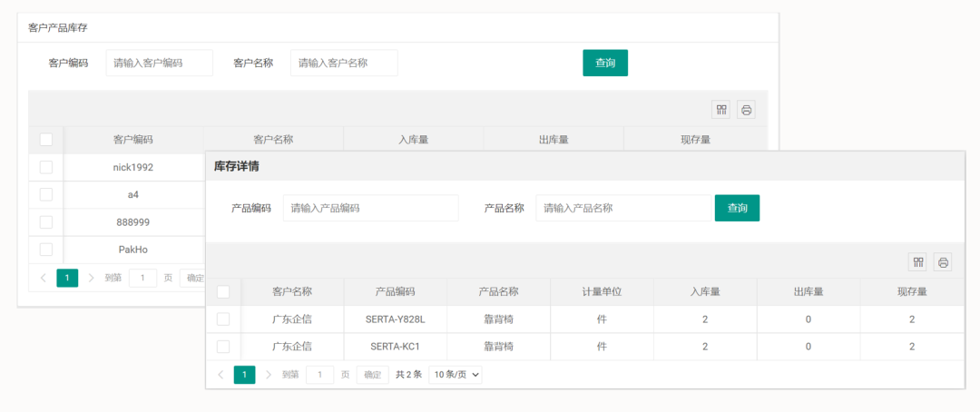Check the nick1992 row checkbox

pos(45,167)
